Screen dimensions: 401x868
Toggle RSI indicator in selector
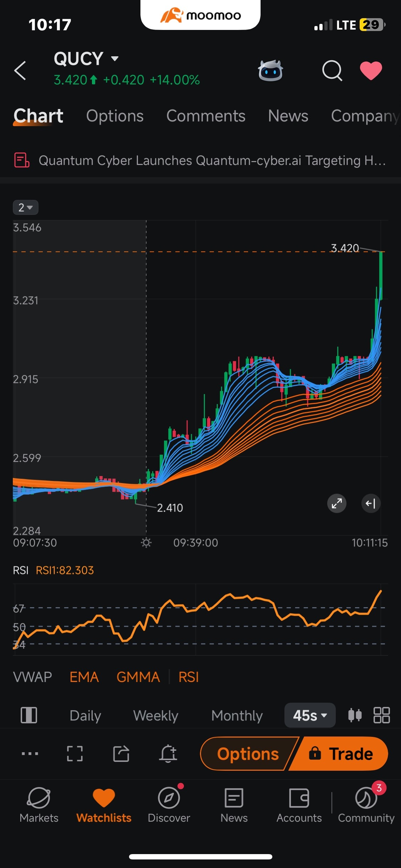[189, 677]
